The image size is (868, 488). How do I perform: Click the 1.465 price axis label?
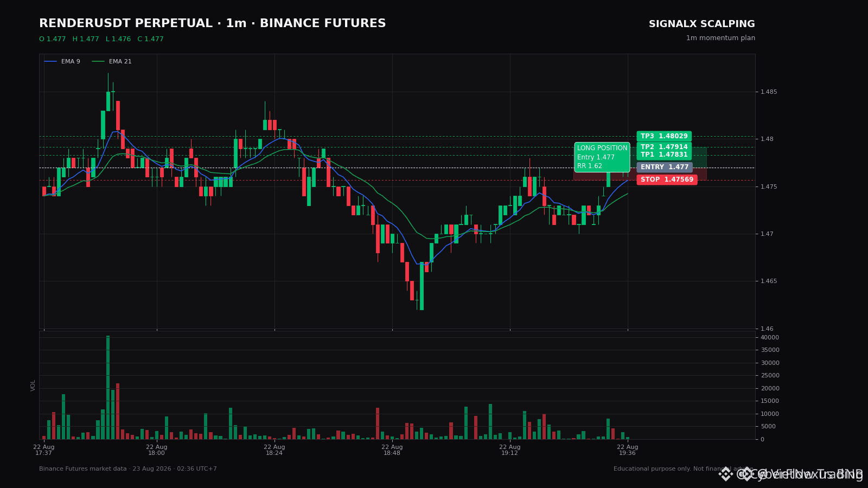(x=769, y=281)
